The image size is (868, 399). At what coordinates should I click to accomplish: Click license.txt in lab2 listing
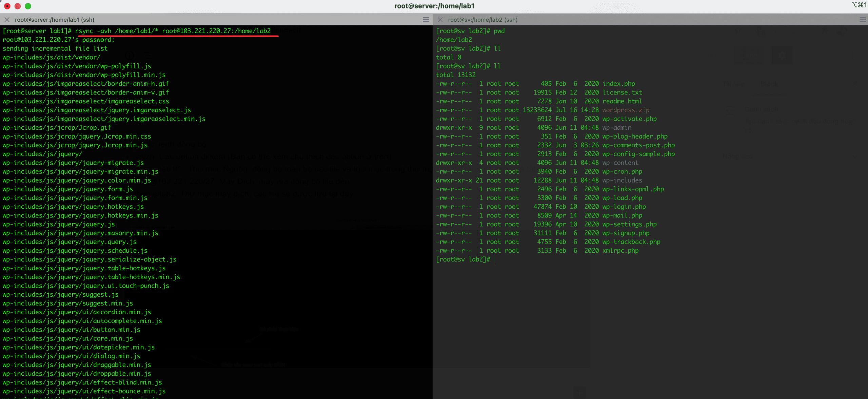pos(623,92)
